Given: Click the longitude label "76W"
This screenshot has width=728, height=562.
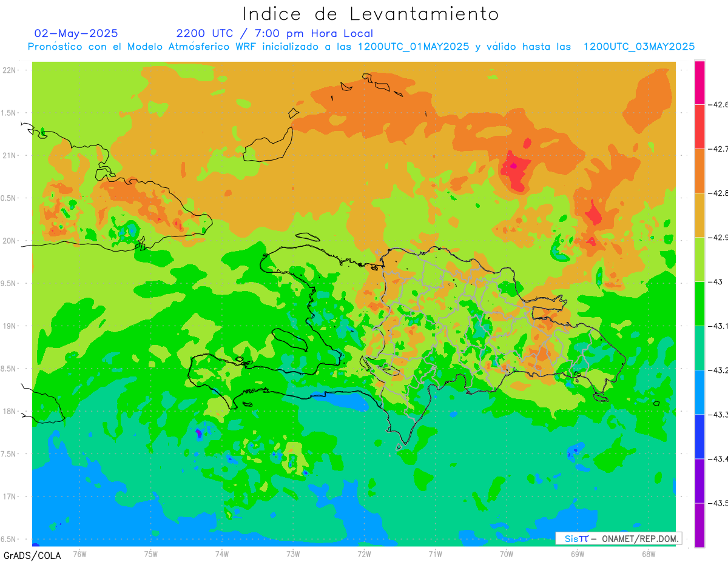Looking at the screenshot, I should (x=79, y=554).
